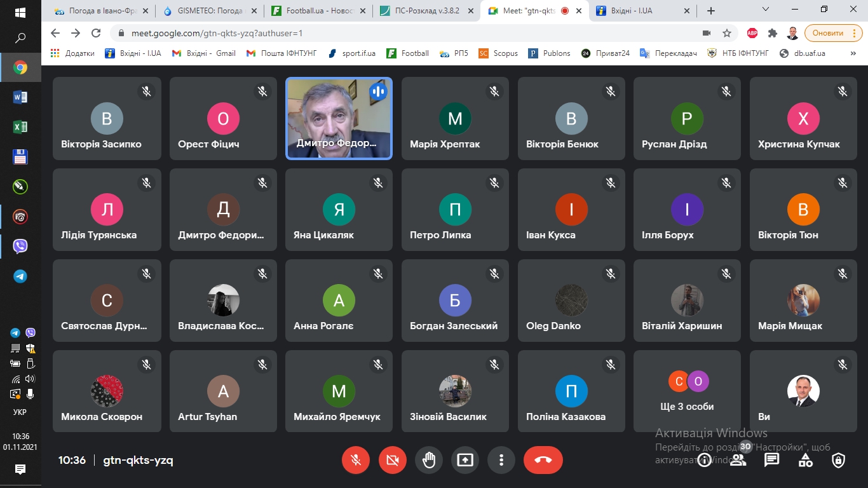
Task: Raise your hand in the meeting
Action: coord(429,460)
